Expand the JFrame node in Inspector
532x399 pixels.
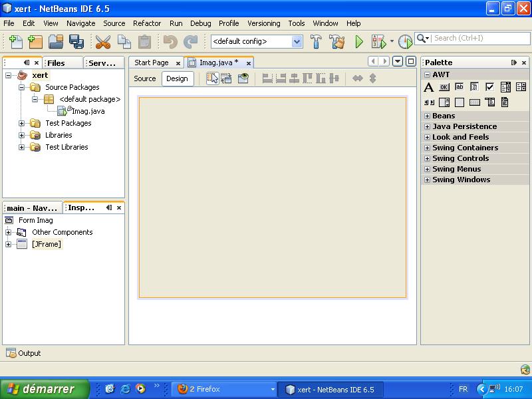pyautogui.click(x=8, y=244)
